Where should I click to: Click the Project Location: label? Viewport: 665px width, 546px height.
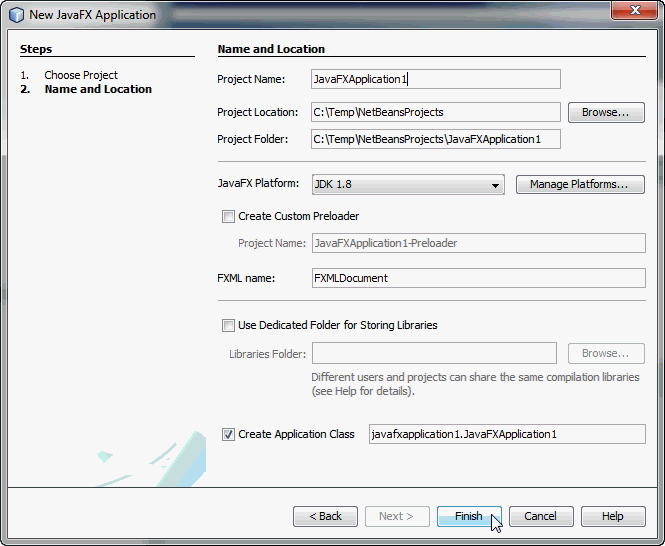pyautogui.click(x=257, y=112)
